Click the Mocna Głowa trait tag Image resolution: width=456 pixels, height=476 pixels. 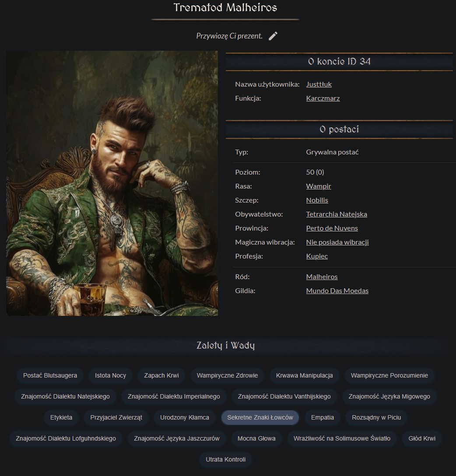coord(256,438)
